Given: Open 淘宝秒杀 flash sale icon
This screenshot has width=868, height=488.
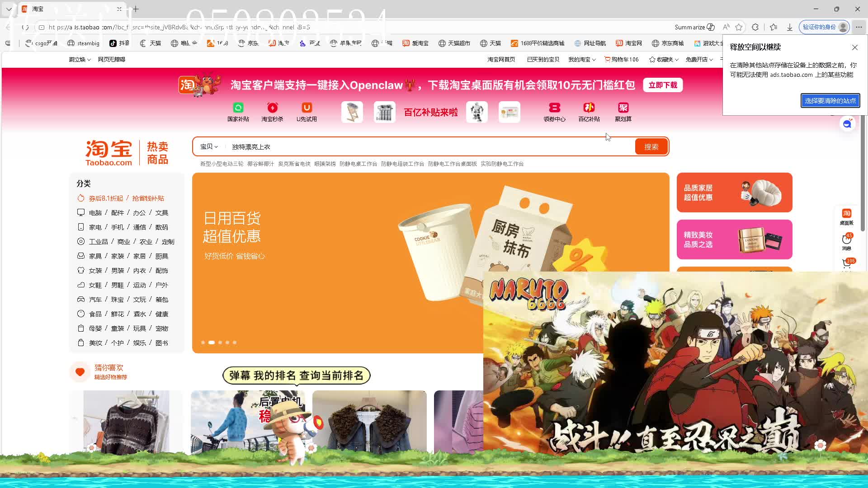Looking at the screenshot, I should pos(273,112).
